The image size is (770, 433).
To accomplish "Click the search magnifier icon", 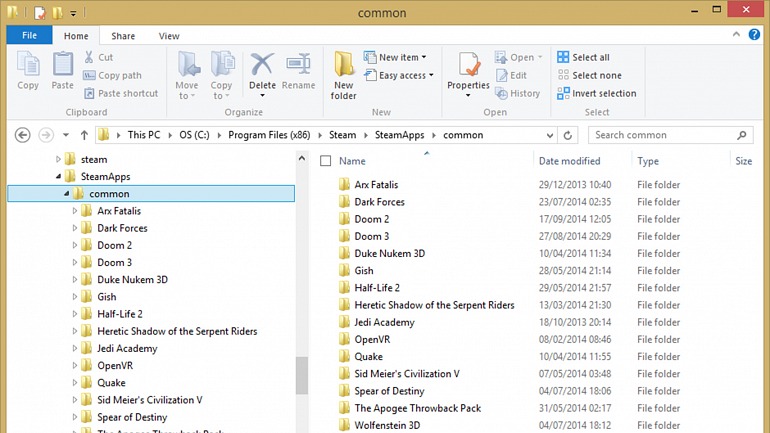I will pos(742,135).
